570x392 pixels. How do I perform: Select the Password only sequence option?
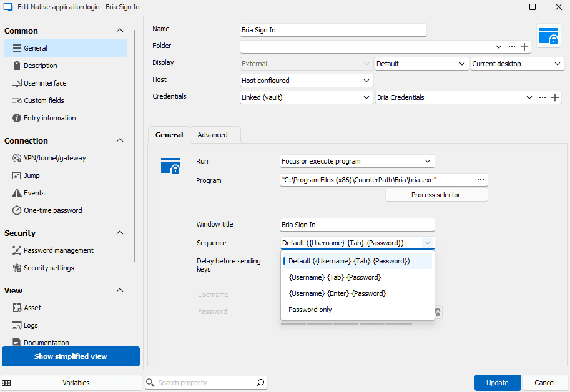pos(310,310)
